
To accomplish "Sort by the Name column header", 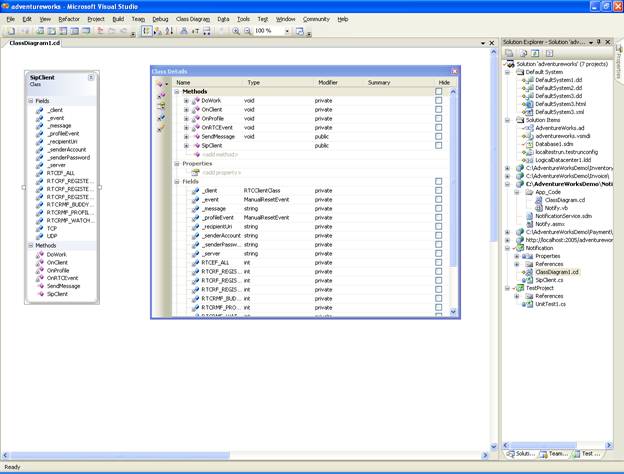I will [x=208, y=82].
